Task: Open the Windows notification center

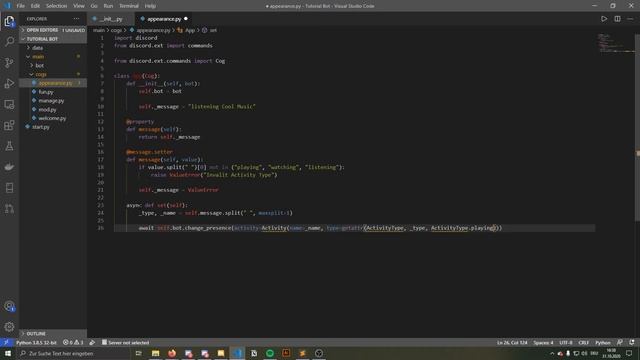Action: pyautogui.click(x=629, y=353)
